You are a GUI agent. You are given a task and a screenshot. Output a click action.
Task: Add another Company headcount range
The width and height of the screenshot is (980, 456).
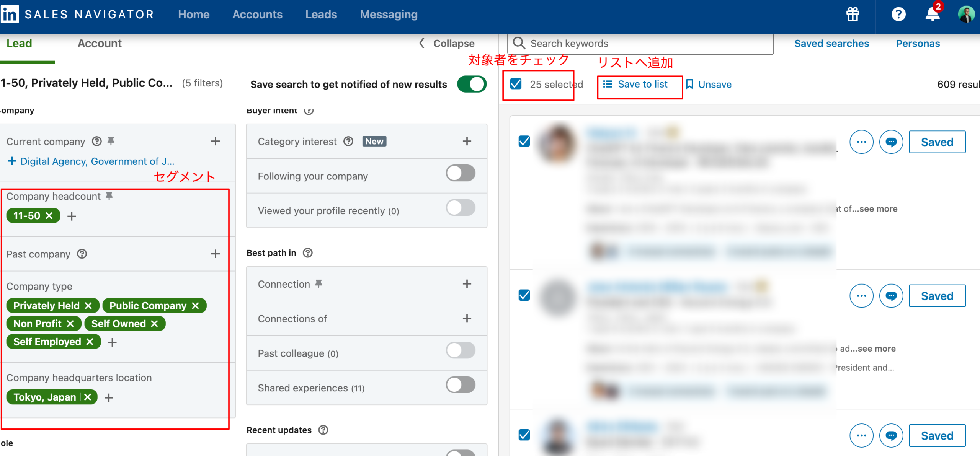tap(72, 217)
